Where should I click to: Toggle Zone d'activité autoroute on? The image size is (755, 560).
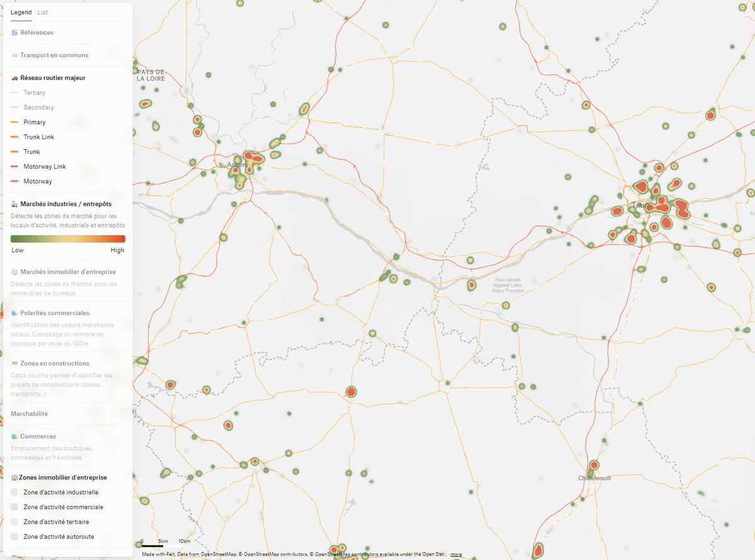[14, 536]
